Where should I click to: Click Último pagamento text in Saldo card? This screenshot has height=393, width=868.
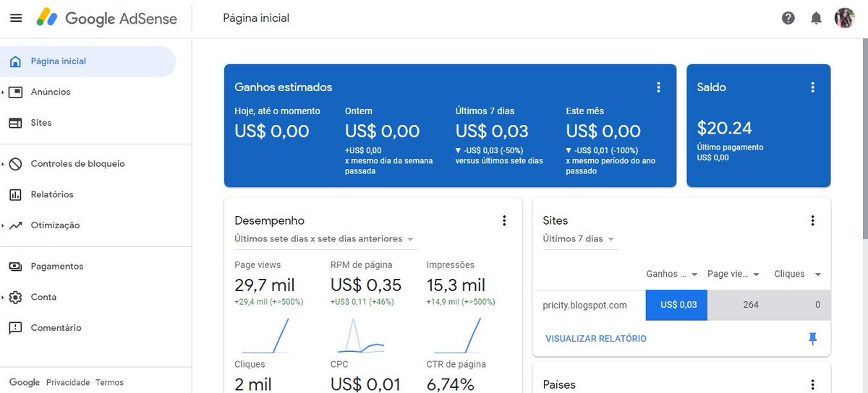730,147
